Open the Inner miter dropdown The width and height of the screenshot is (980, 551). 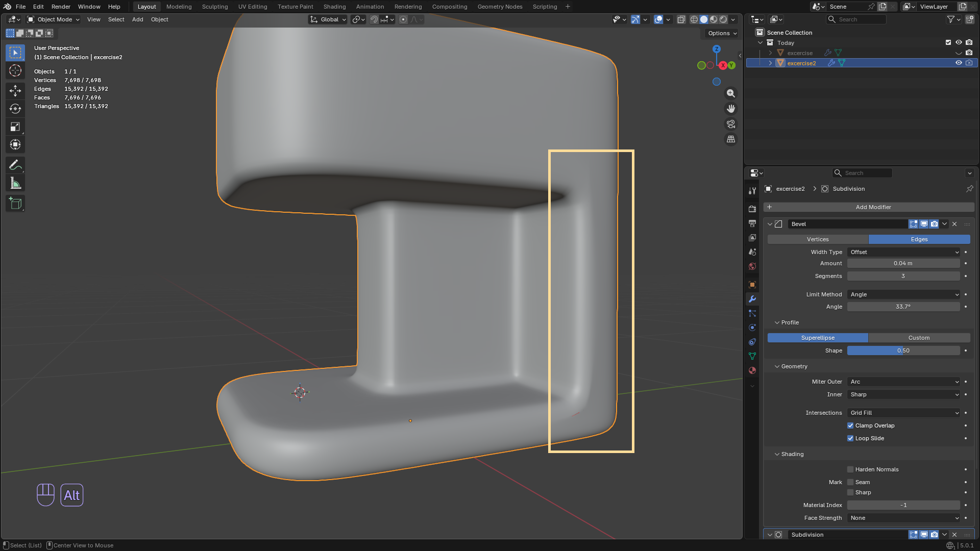pos(903,394)
